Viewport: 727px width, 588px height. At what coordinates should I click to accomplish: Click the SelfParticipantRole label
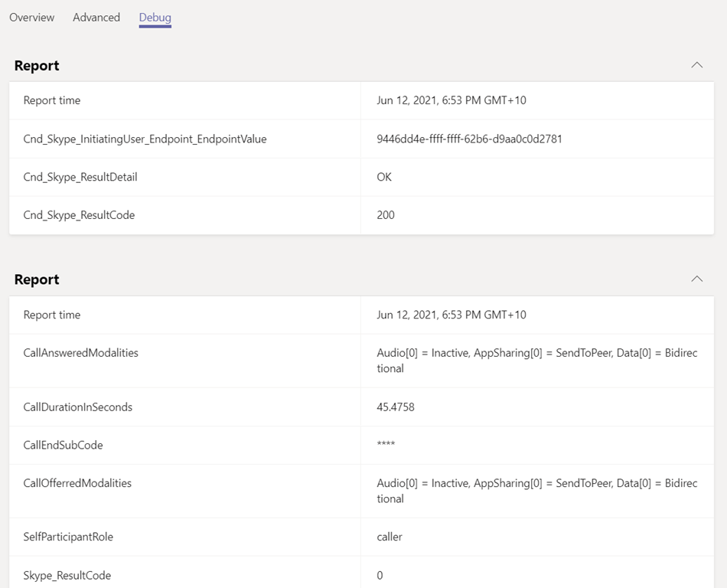click(68, 537)
